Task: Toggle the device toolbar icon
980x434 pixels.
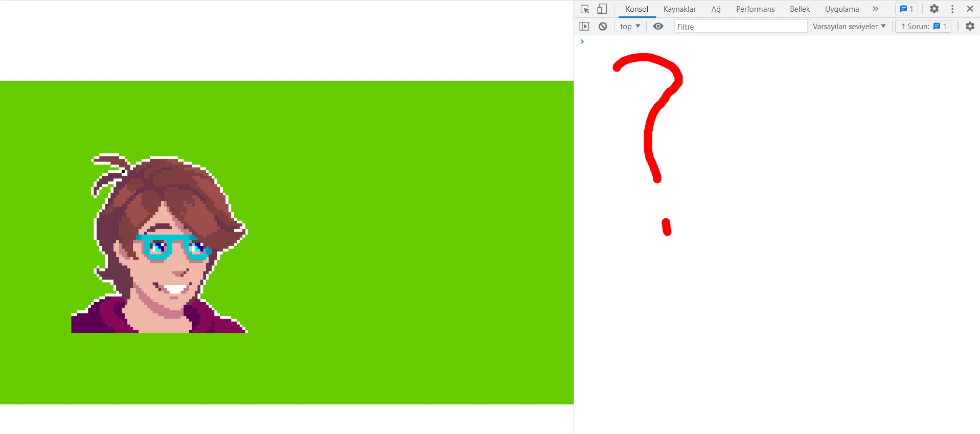Action: pyautogui.click(x=602, y=9)
